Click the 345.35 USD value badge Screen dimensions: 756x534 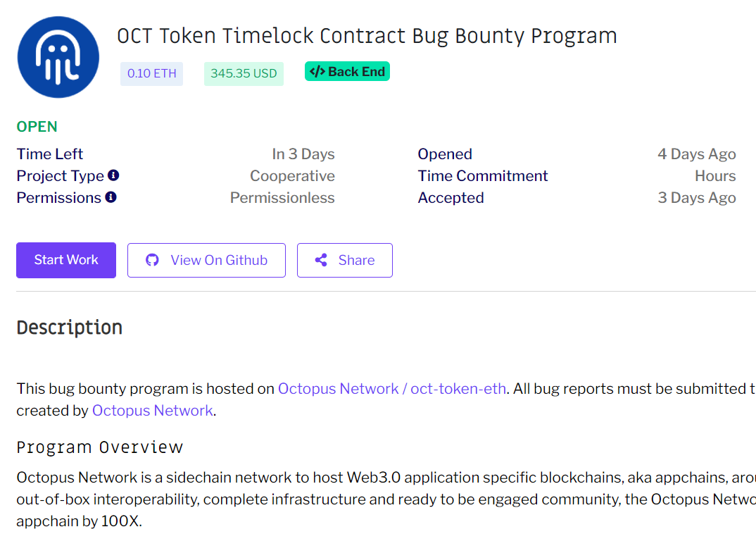pyautogui.click(x=244, y=73)
